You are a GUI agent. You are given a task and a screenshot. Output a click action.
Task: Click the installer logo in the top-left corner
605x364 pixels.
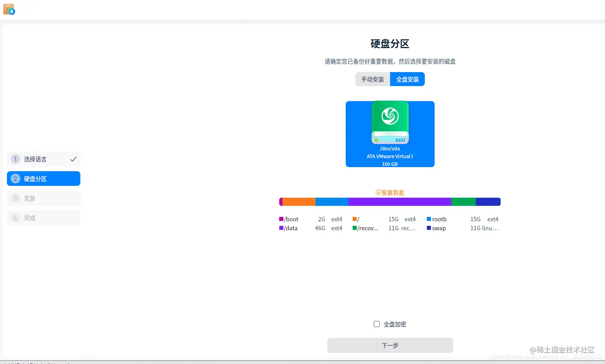(x=9, y=9)
